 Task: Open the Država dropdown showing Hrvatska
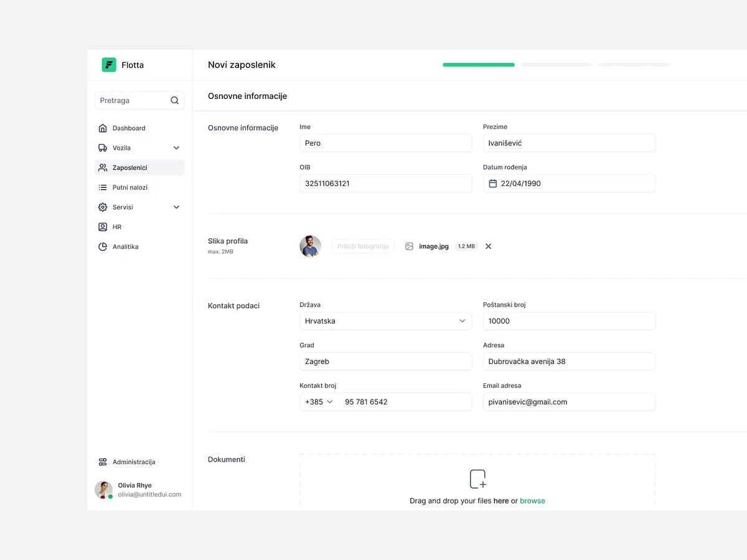click(x=463, y=320)
